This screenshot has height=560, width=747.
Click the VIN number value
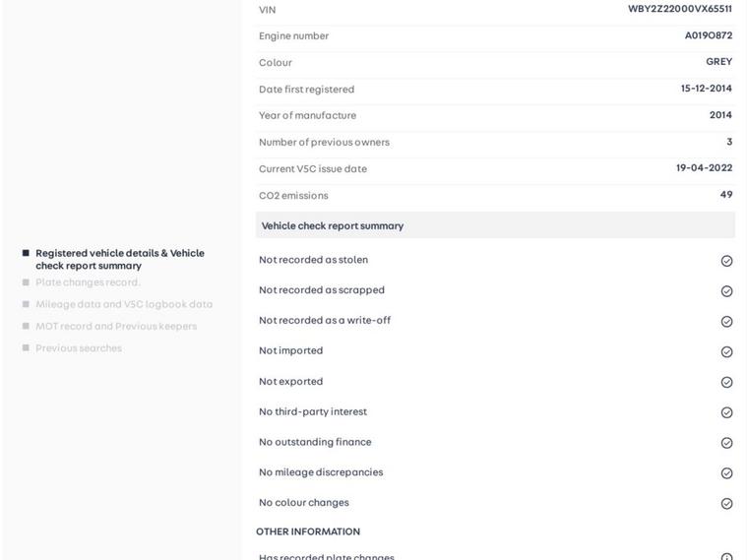679,9
